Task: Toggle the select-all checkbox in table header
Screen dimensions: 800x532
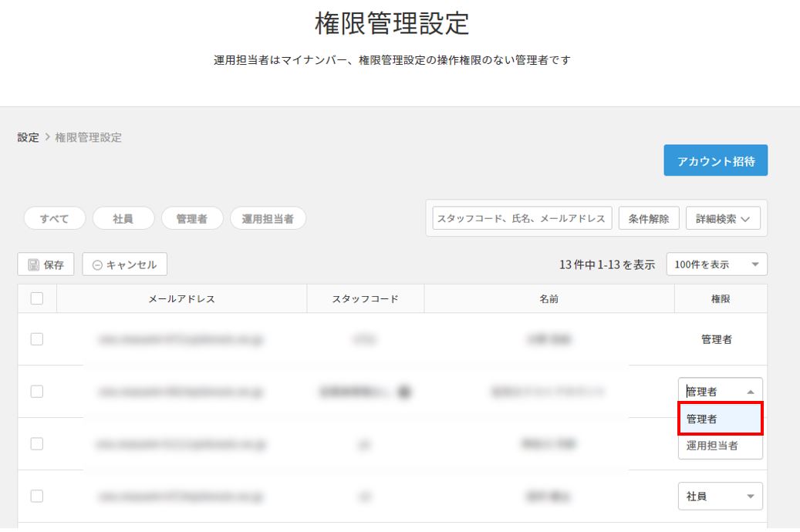Action: click(x=37, y=299)
